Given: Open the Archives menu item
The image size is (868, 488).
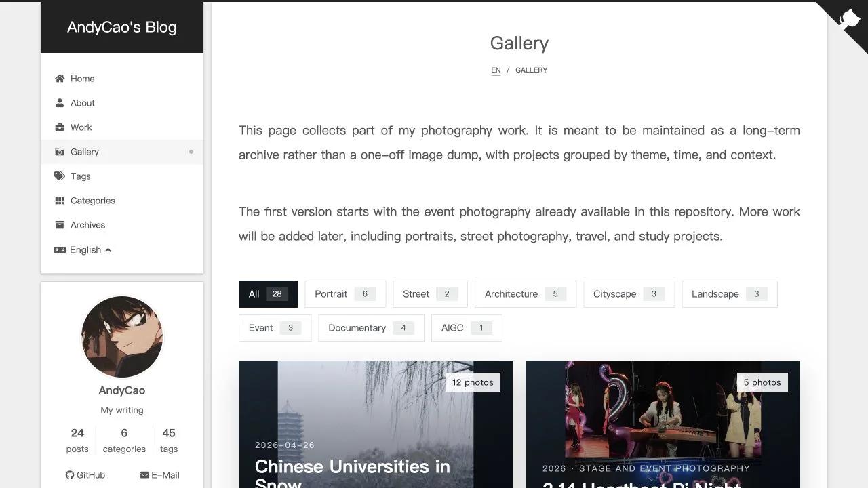Looking at the screenshot, I should [x=122, y=225].
